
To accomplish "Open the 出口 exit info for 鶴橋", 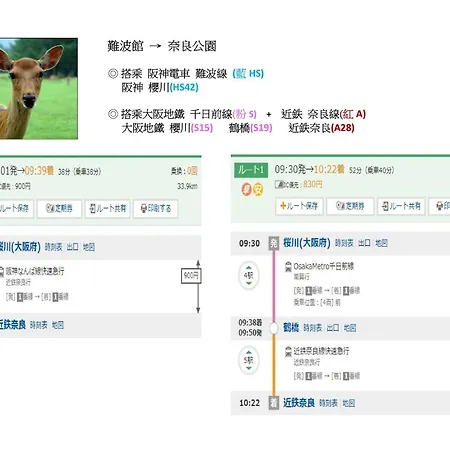I will [332, 328].
